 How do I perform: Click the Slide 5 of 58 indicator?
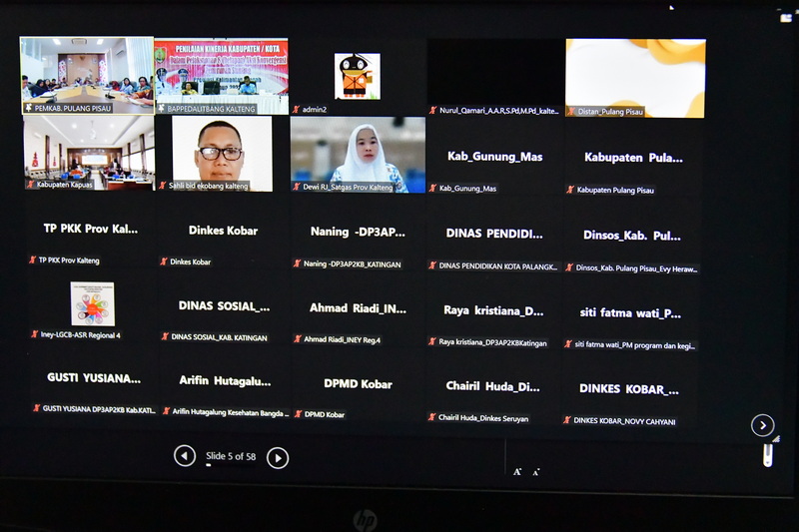click(x=231, y=456)
